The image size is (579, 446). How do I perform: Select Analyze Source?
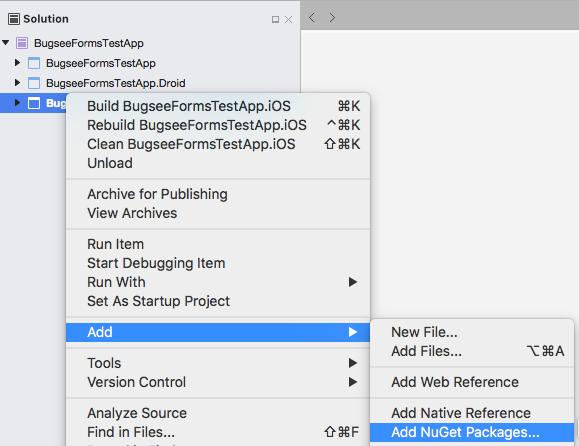coord(218,413)
